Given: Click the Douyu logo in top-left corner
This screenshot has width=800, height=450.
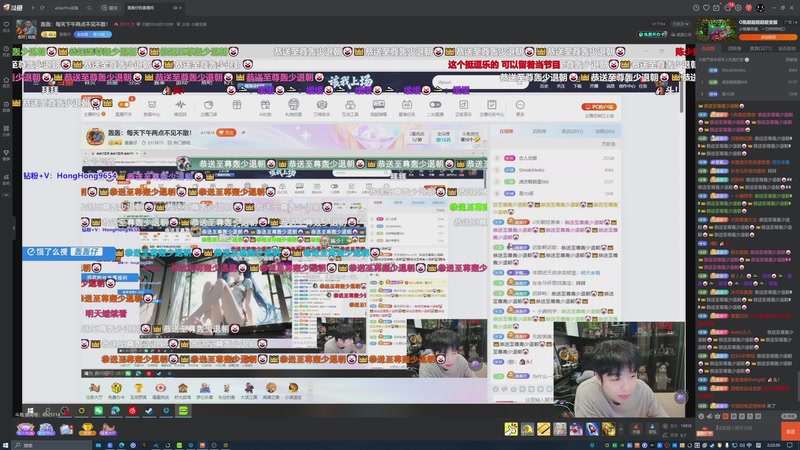Looking at the screenshot, I should pyautogui.click(x=18, y=7).
